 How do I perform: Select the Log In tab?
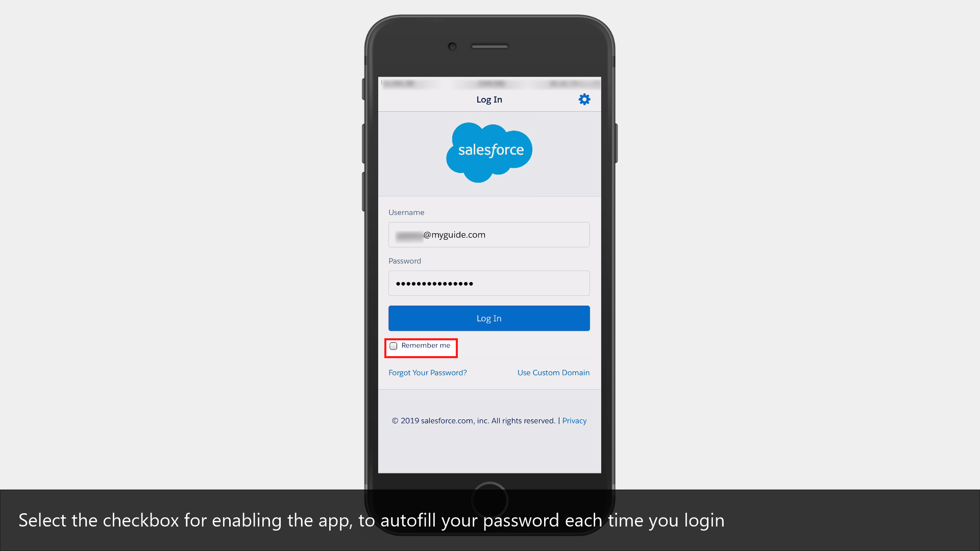(x=489, y=99)
